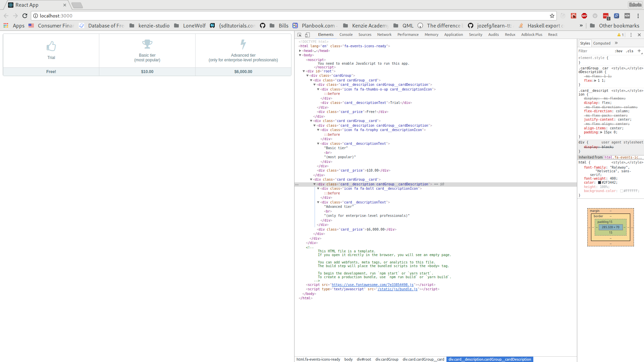Image resolution: width=644 pixels, height=362 pixels.
Task: Open the Computed styles tab
Action: 602,43
